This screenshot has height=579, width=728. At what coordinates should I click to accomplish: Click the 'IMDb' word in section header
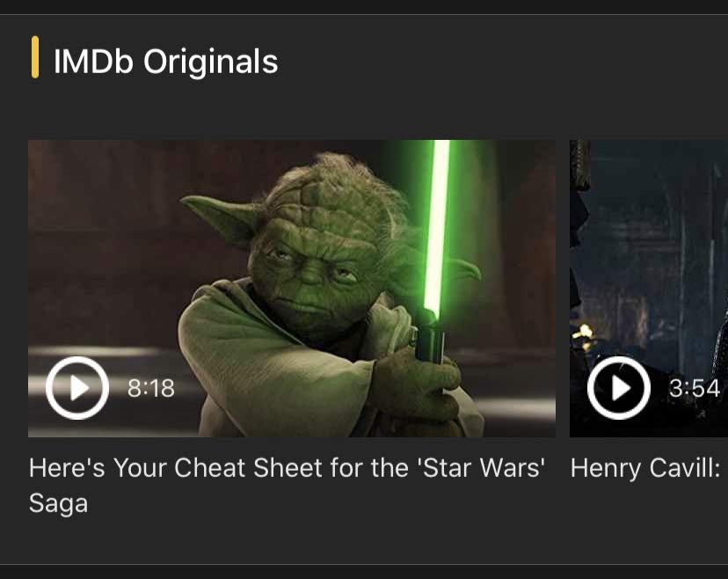(93, 62)
